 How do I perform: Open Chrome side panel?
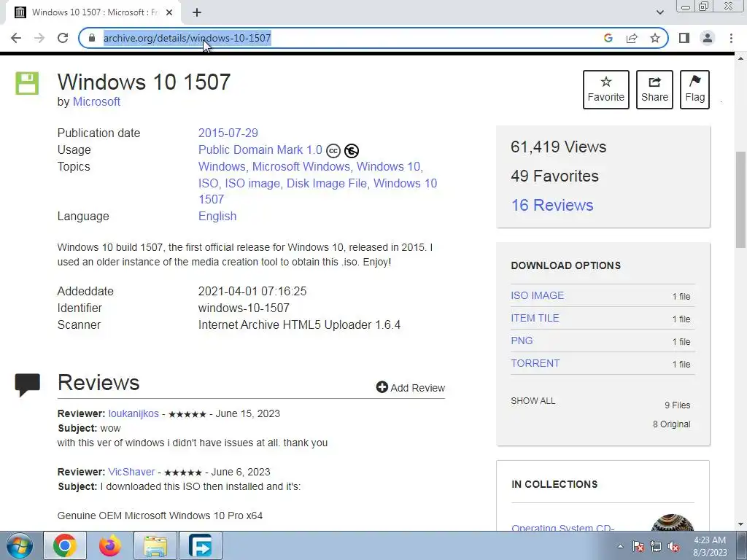[x=684, y=38]
